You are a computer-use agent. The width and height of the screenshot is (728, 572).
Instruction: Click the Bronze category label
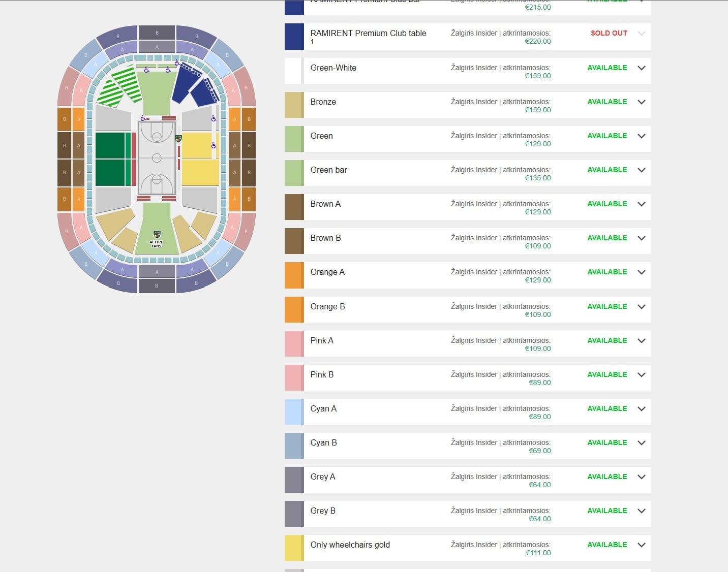click(323, 102)
